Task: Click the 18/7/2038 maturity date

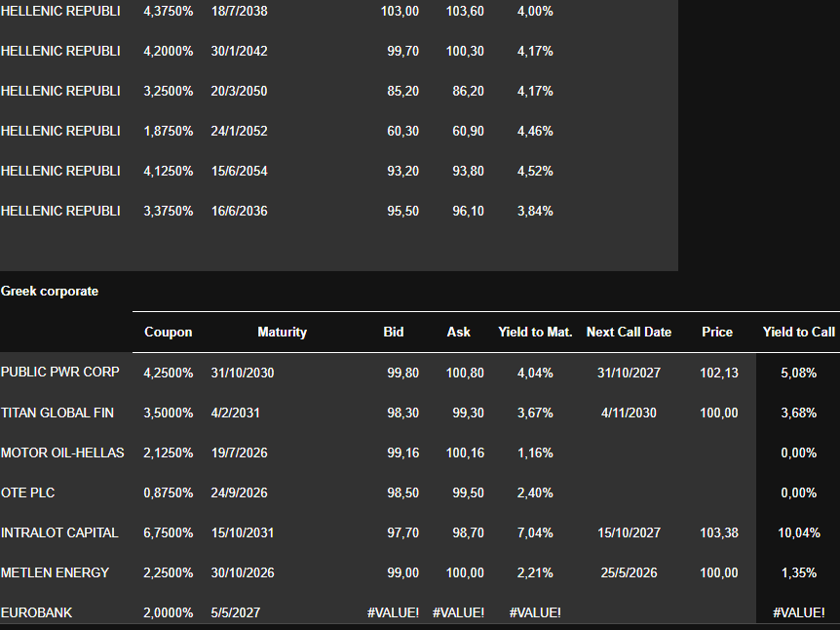Action: [239, 12]
